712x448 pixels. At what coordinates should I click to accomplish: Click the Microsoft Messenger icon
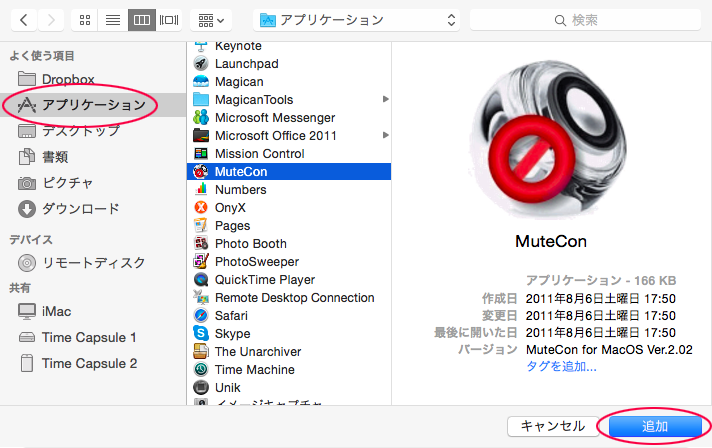pyautogui.click(x=201, y=118)
